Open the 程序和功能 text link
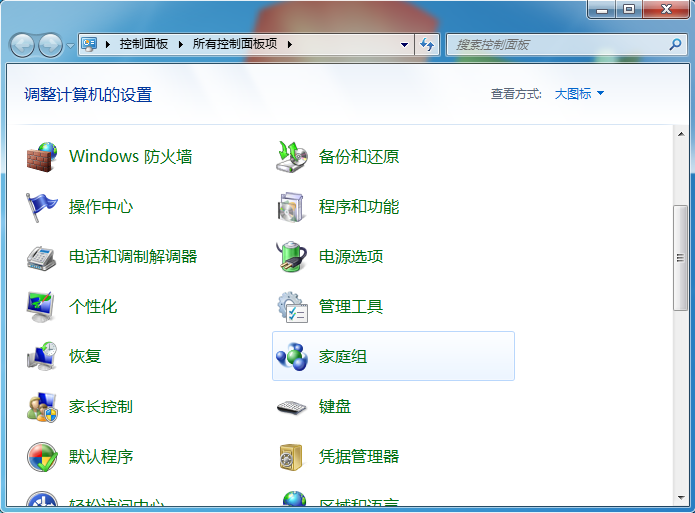 359,207
